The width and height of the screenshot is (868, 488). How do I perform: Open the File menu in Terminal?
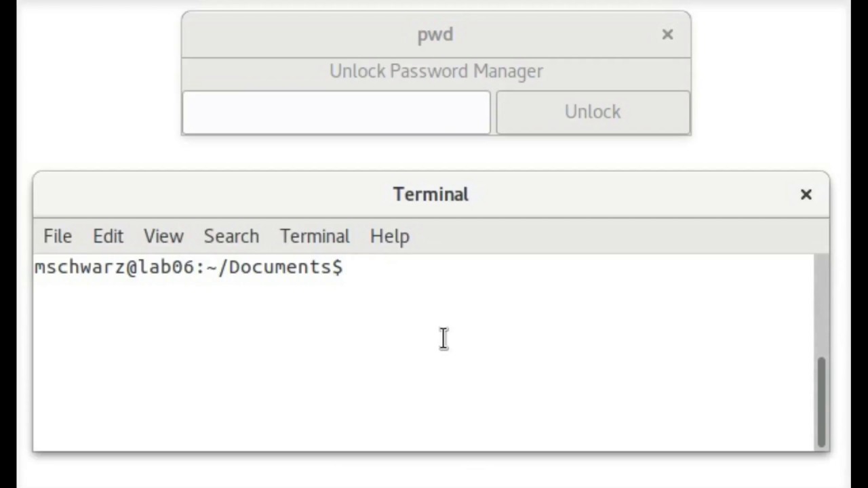[x=58, y=236]
